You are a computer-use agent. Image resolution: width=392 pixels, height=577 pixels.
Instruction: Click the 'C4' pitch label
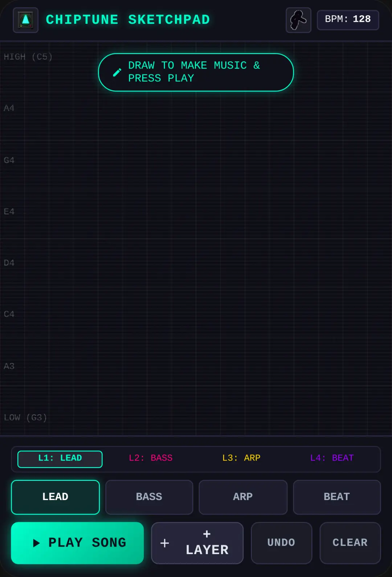(x=9, y=314)
